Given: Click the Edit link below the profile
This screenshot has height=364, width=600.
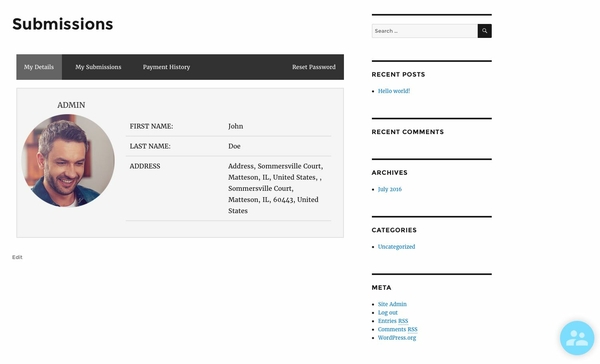Looking at the screenshot, I should 17,257.
